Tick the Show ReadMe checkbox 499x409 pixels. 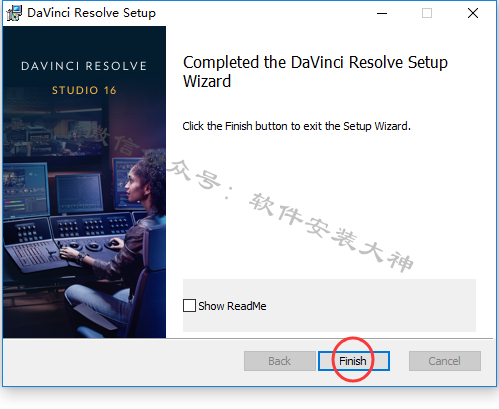[189, 306]
